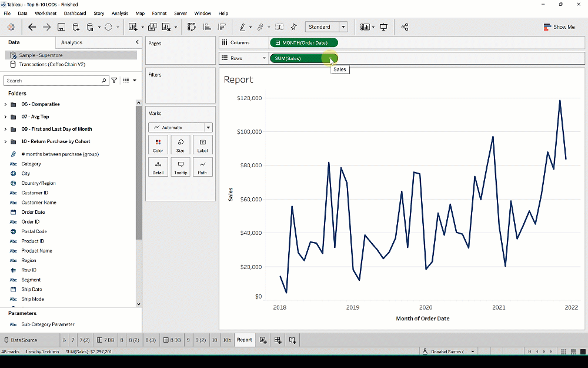Open the Analysis menu
This screenshot has width=588, height=368.
click(119, 13)
